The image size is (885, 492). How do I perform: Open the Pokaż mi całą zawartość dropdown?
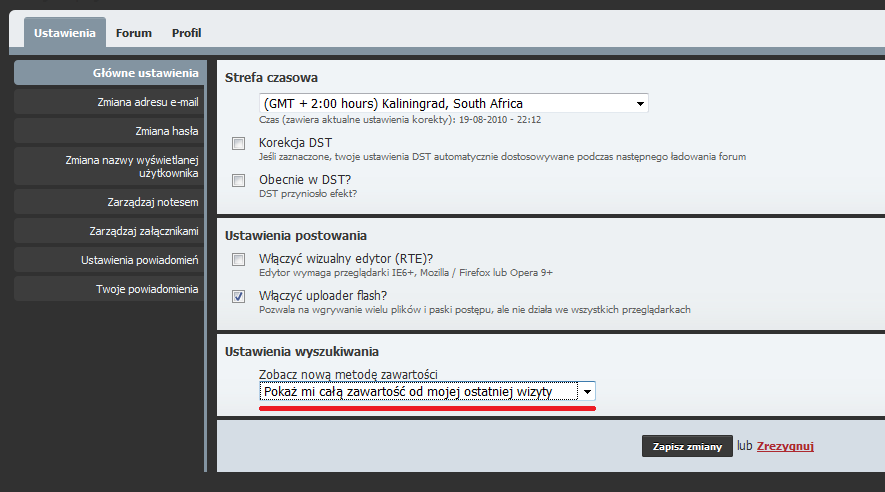pyautogui.click(x=427, y=392)
